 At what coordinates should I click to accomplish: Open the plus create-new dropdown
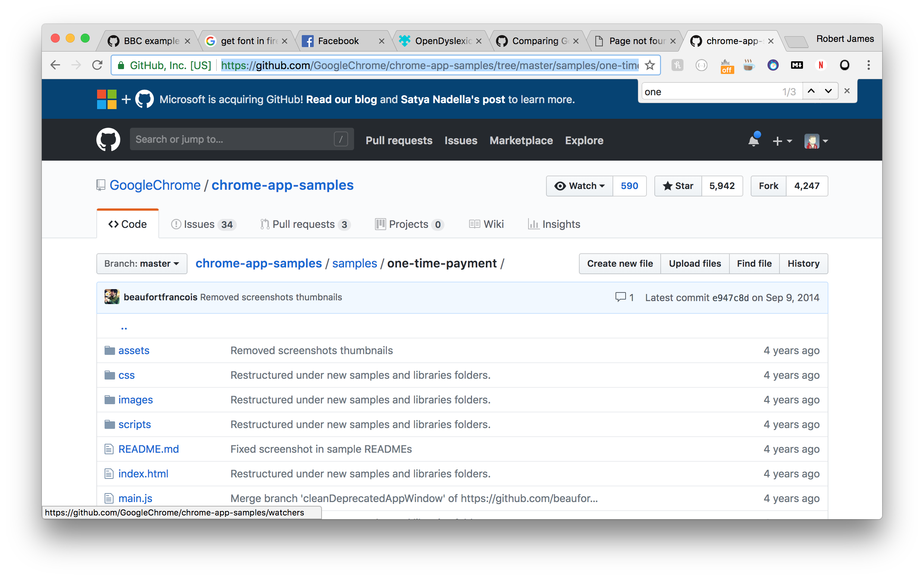[x=782, y=141]
